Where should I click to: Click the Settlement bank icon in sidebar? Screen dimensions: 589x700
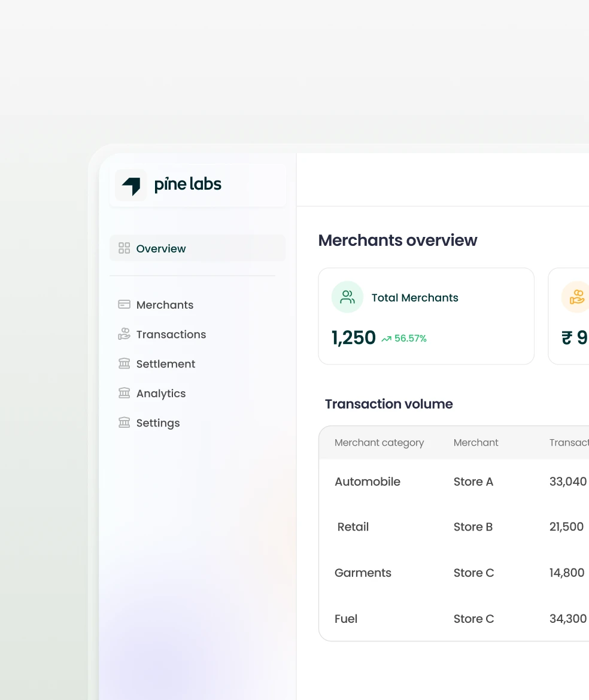[x=124, y=363]
